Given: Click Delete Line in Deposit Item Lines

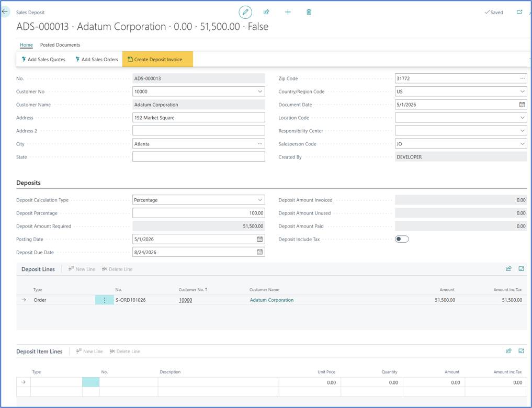Looking at the screenshot, I should tap(124, 352).
